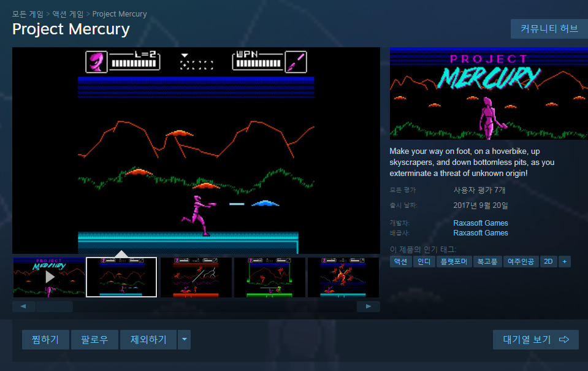This screenshot has height=371, width=588.
Task: Select the 액션 tag
Action: coord(400,261)
